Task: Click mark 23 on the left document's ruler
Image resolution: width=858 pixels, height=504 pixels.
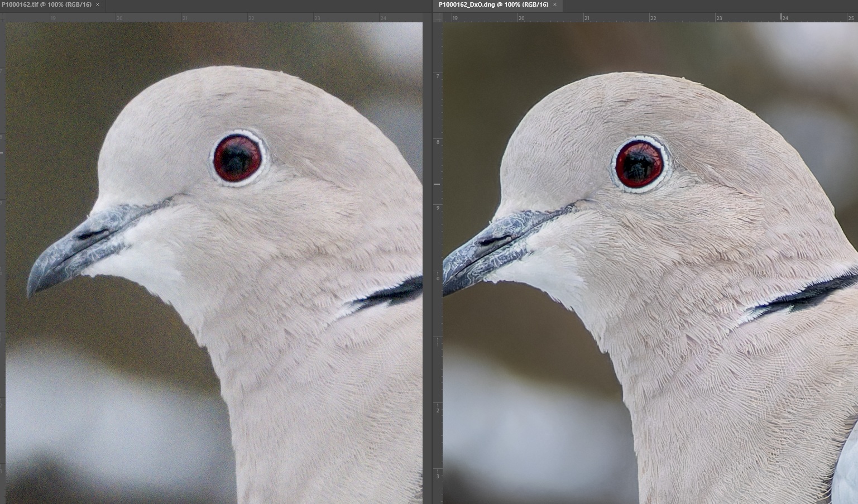Action: point(317,18)
